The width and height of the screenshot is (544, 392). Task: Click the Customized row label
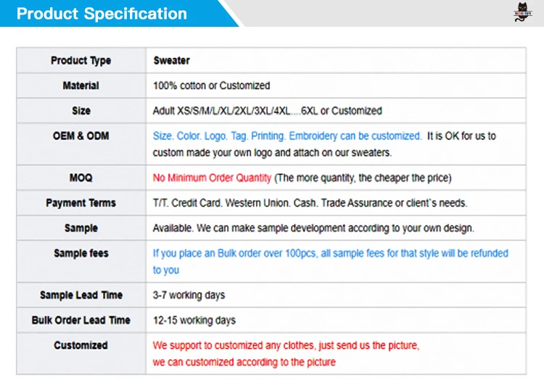pyautogui.click(x=81, y=345)
